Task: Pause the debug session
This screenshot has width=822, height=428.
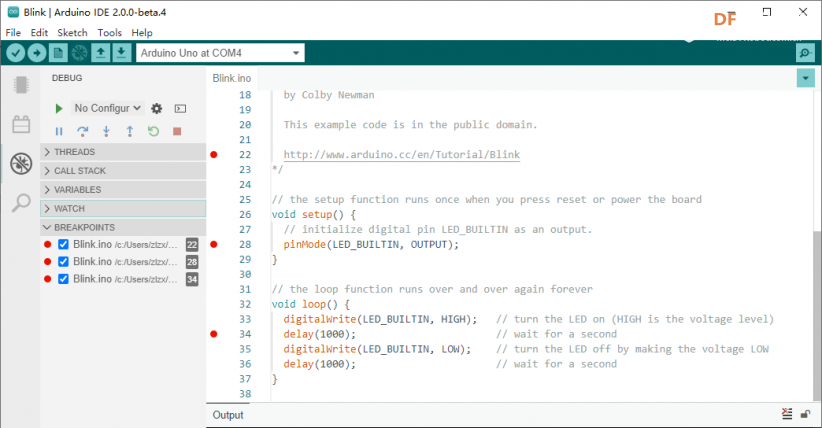Action: (59, 131)
